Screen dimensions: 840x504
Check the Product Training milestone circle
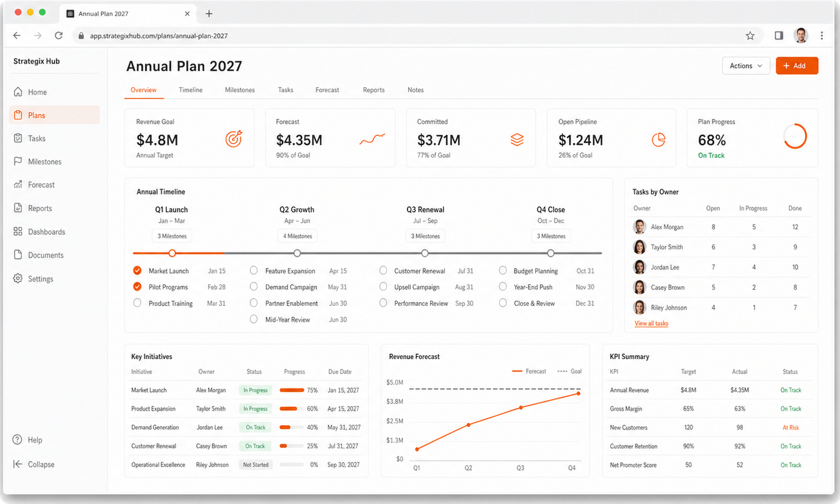coord(137,303)
